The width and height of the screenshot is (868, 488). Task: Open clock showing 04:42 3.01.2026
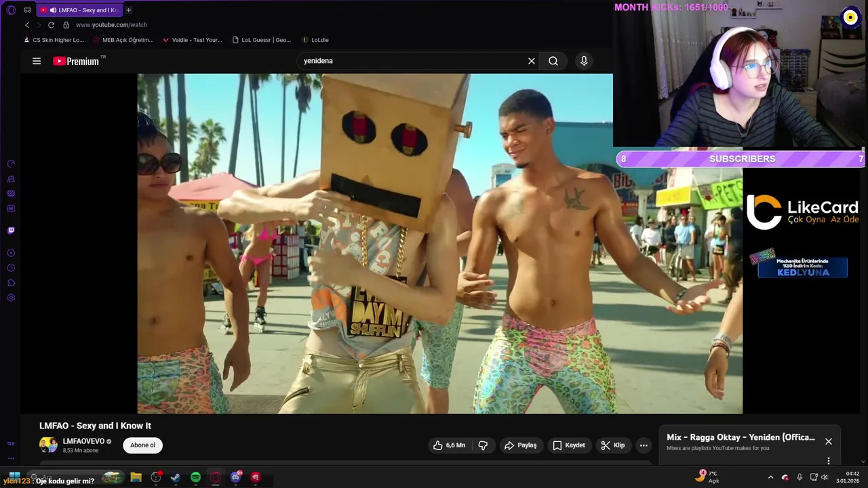[848, 477]
